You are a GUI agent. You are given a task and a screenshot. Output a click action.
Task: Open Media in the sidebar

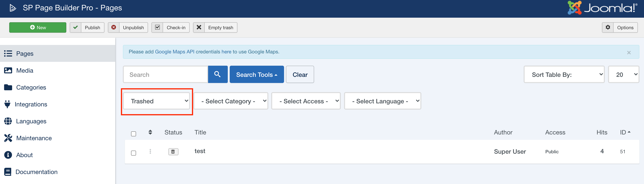tap(24, 70)
